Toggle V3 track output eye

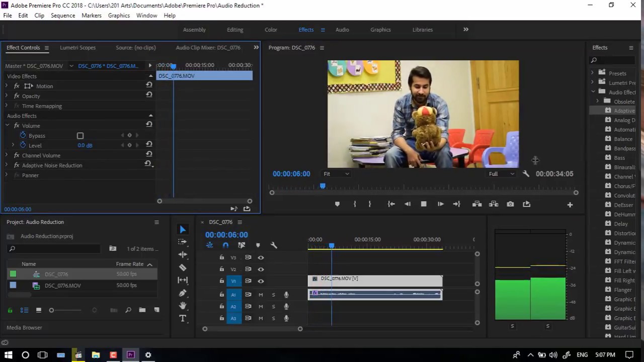[261, 257]
